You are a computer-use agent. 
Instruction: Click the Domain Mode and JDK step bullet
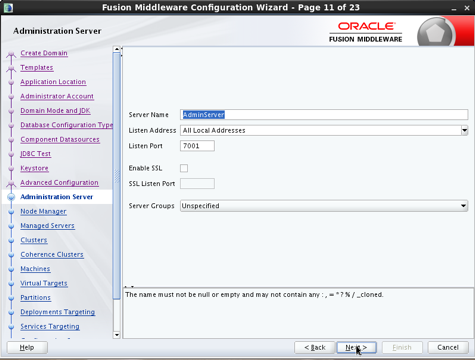point(11,111)
